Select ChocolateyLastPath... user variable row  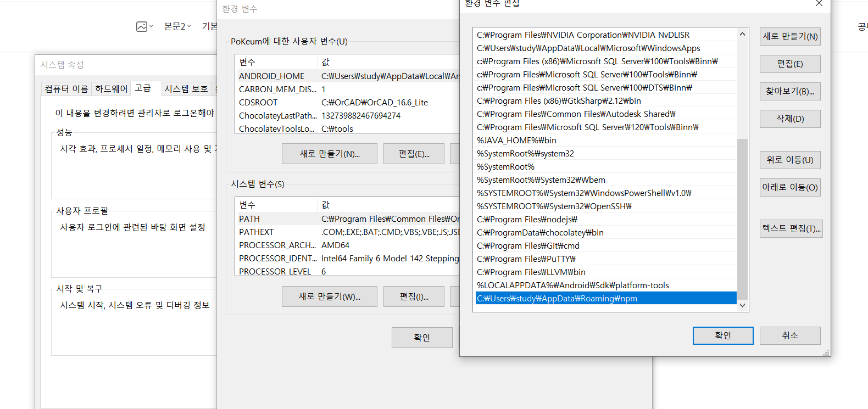(347, 115)
